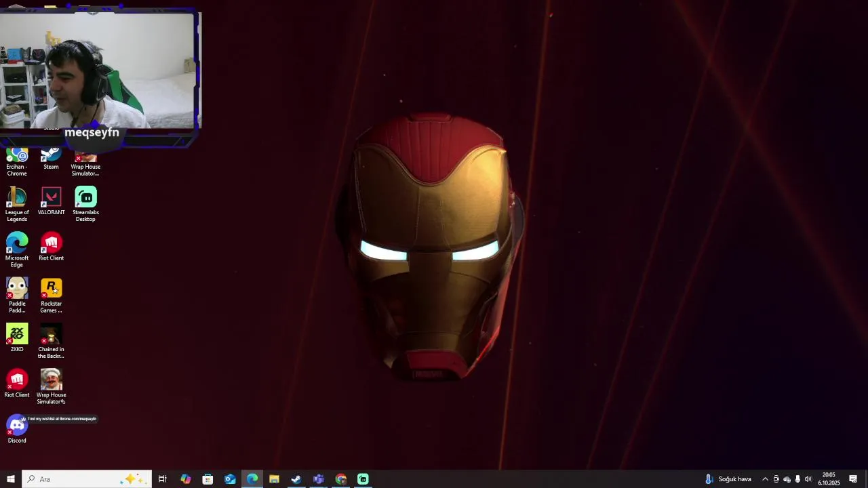Open Microsoft Teams from the taskbar

[x=319, y=479]
